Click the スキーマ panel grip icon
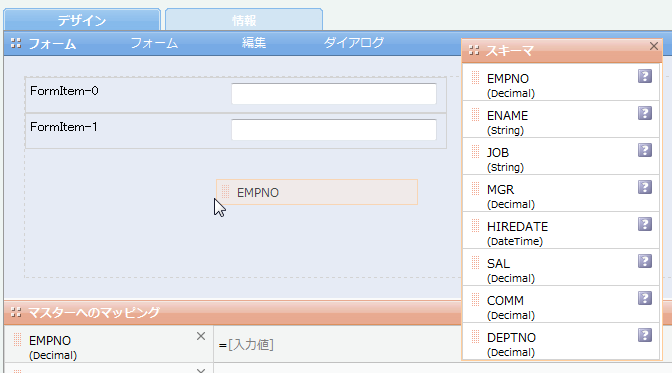 tap(474, 50)
